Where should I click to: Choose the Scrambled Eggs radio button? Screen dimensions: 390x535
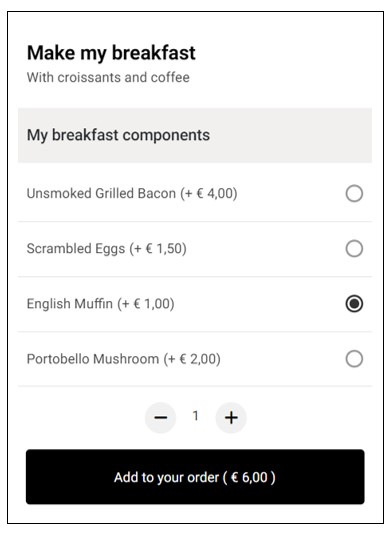[354, 248]
